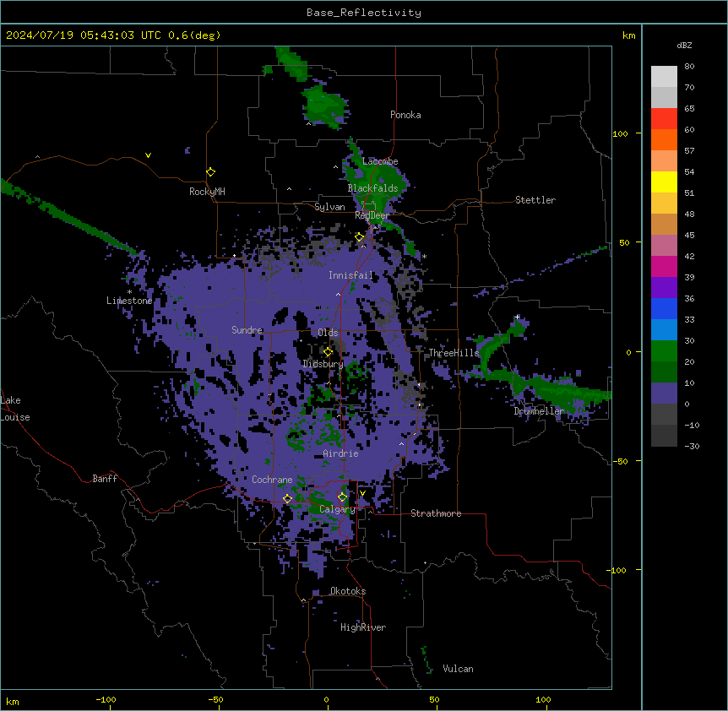
Task: Click the Base_Reflectivity title text
Action: pyautogui.click(x=363, y=13)
